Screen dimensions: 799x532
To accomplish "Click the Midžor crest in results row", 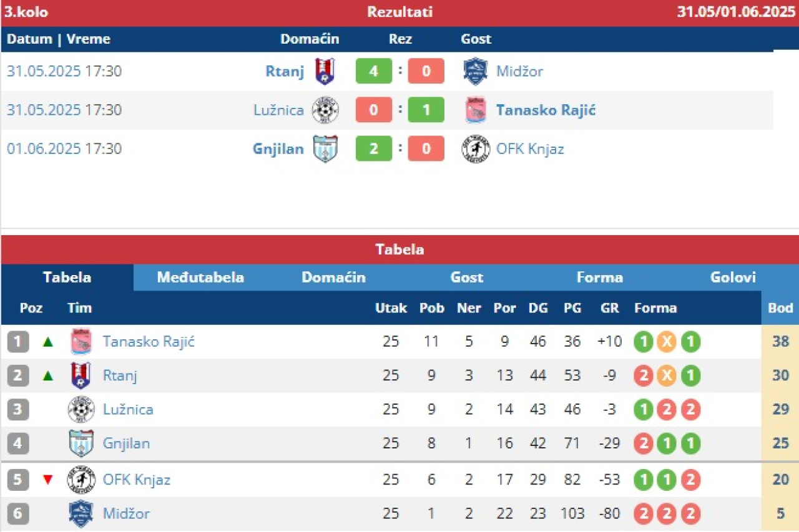I will pyautogui.click(x=475, y=71).
